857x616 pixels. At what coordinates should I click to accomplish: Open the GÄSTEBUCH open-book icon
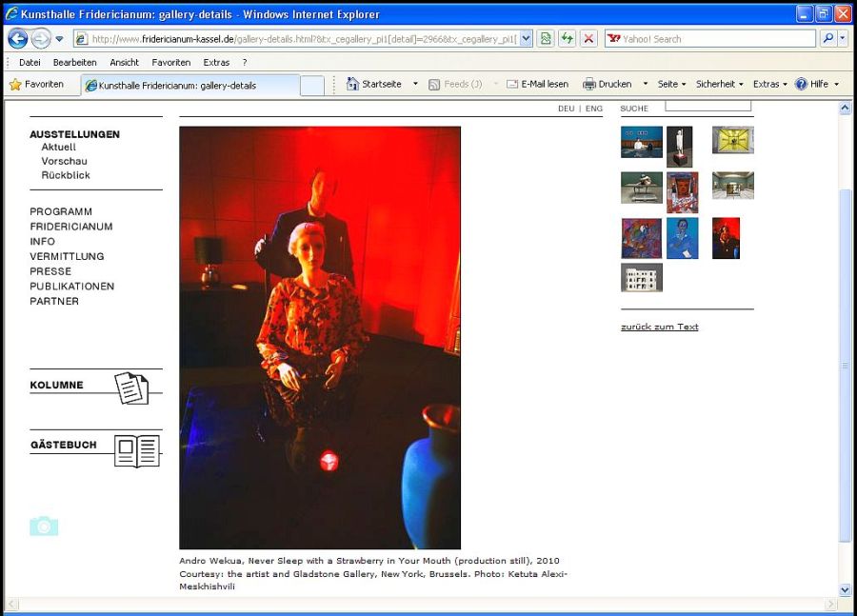pyautogui.click(x=137, y=451)
